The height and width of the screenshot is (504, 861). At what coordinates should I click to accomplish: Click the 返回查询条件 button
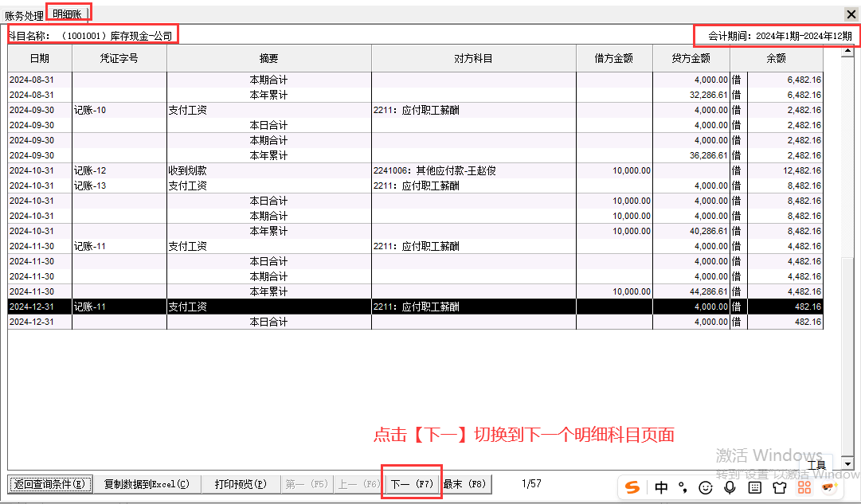(49, 483)
